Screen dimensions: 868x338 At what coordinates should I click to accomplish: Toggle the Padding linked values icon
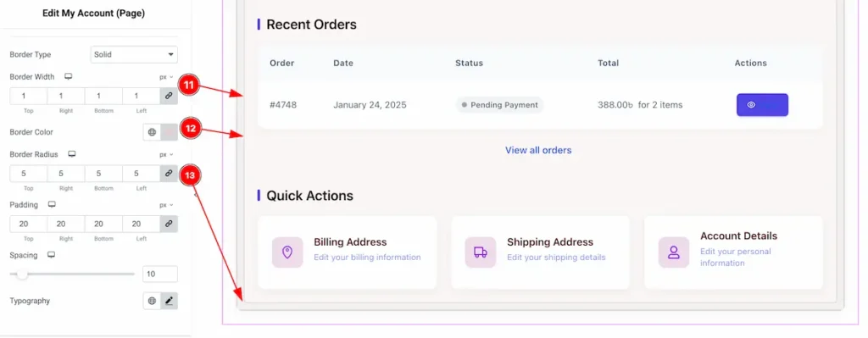coord(169,224)
